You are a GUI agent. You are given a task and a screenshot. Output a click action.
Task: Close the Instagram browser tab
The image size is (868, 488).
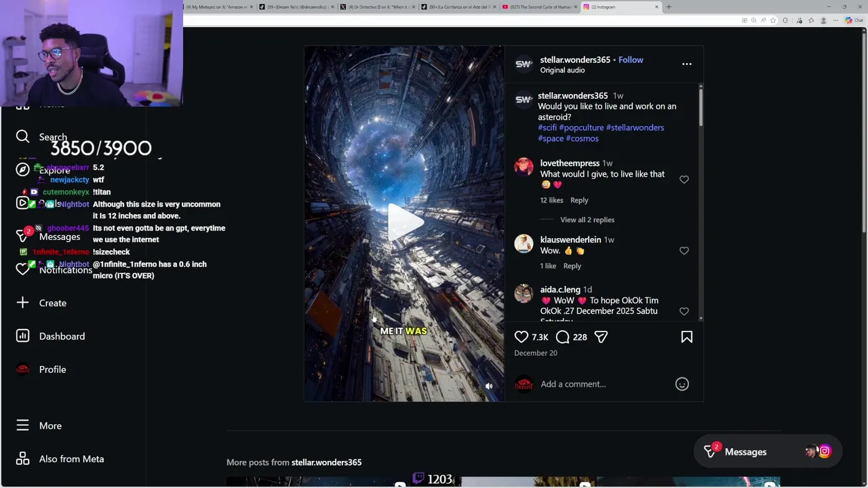(x=656, y=7)
